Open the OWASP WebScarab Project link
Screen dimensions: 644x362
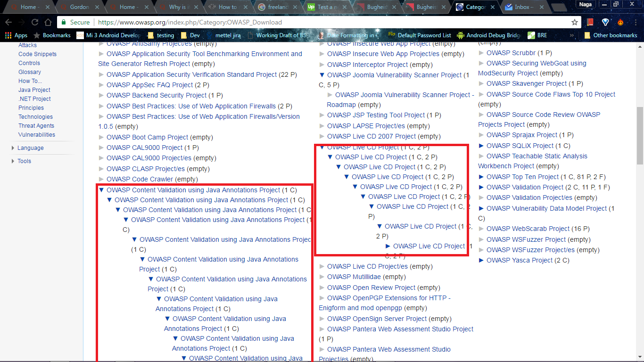pos(528,229)
